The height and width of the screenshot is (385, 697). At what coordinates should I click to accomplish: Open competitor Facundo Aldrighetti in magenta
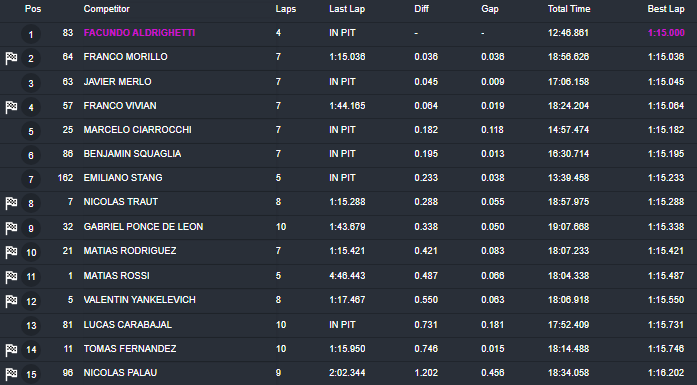(x=139, y=33)
